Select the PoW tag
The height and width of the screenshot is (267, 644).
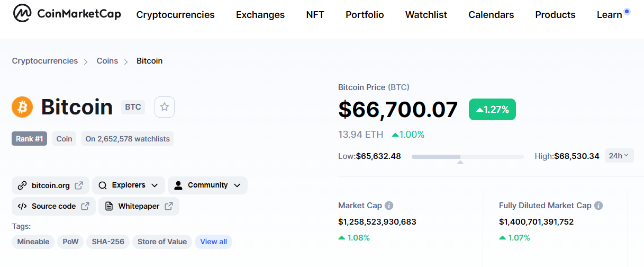pos(70,242)
